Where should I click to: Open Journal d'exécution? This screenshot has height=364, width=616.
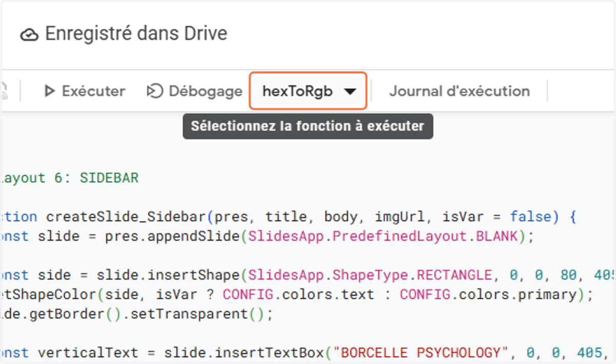[459, 91]
